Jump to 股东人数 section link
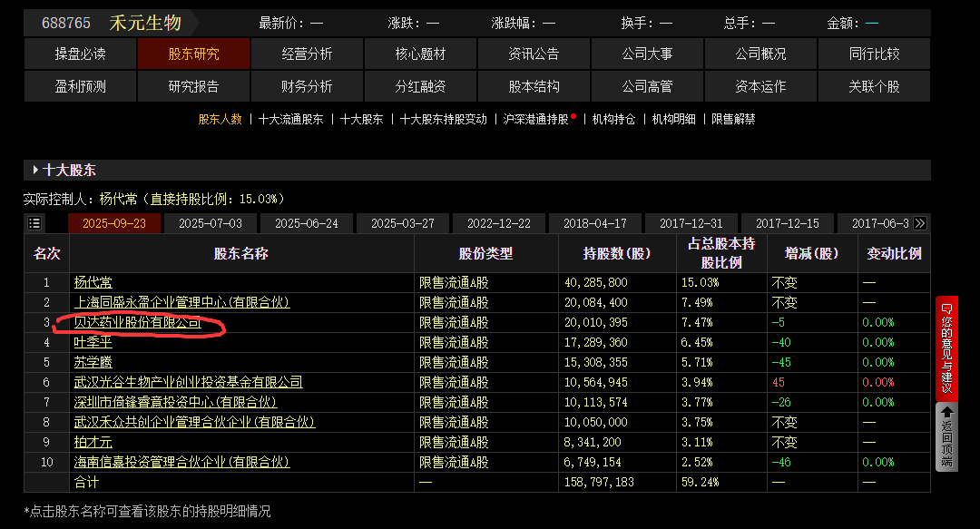This screenshot has width=980, height=529. pos(220,119)
